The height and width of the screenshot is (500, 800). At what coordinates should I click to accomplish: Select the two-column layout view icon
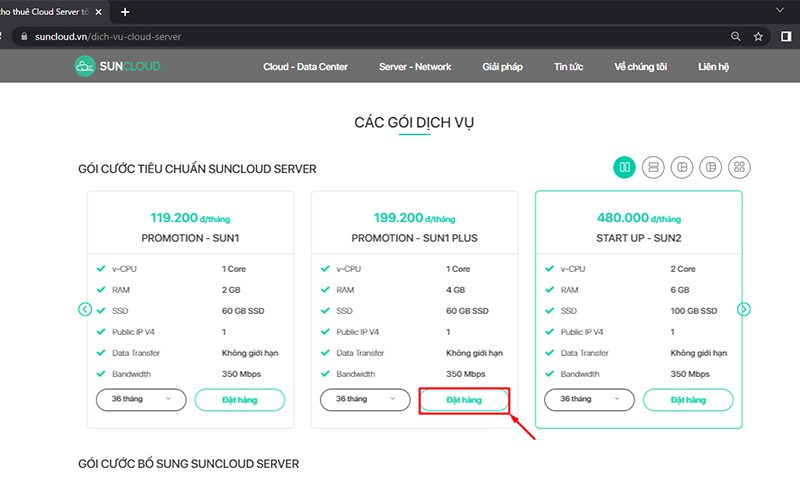pos(624,167)
